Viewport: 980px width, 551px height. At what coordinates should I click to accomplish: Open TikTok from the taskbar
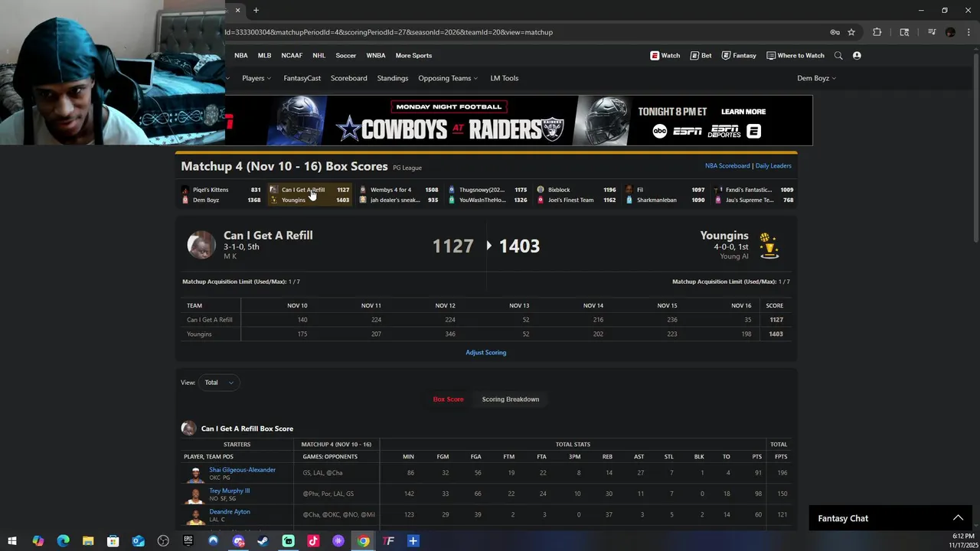pyautogui.click(x=313, y=541)
